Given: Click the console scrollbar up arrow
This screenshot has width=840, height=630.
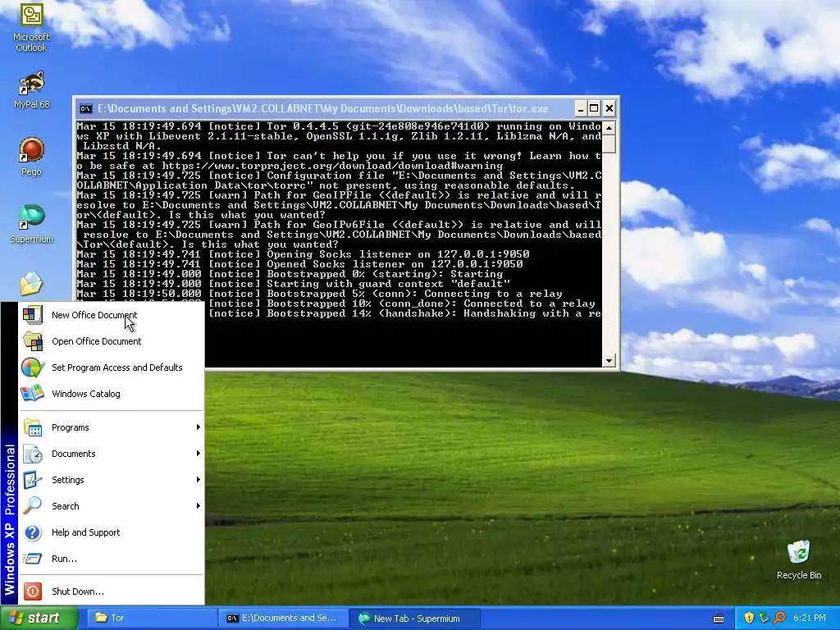Looking at the screenshot, I should click(609, 127).
